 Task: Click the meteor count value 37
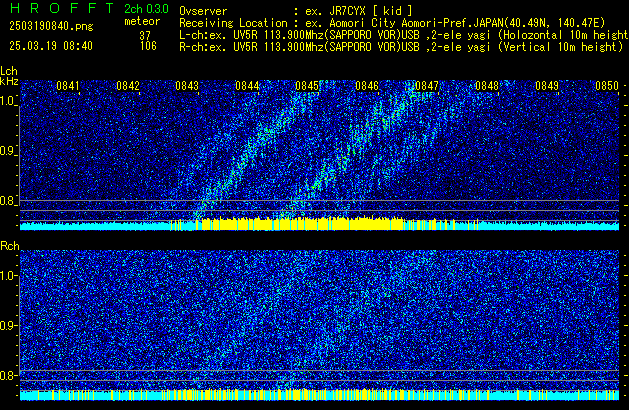click(x=145, y=35)
